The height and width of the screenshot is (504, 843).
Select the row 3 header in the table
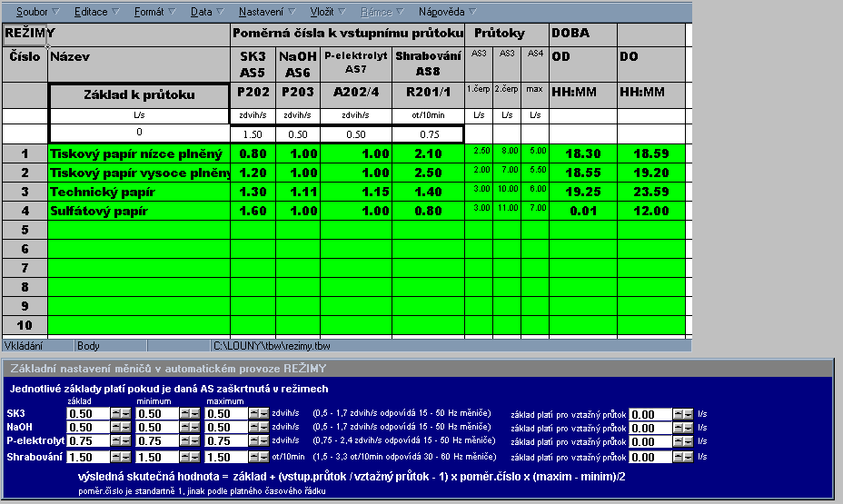(x=25, y=192)
